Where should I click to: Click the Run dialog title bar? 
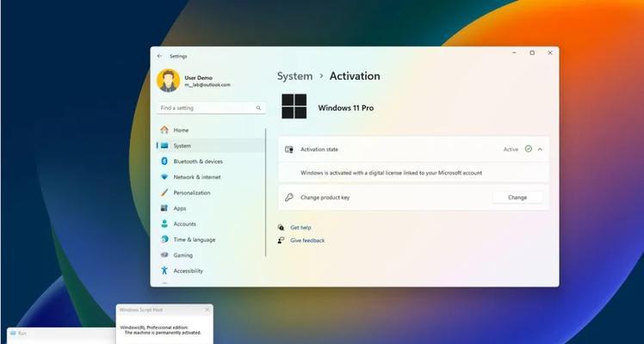pos(62,334)
